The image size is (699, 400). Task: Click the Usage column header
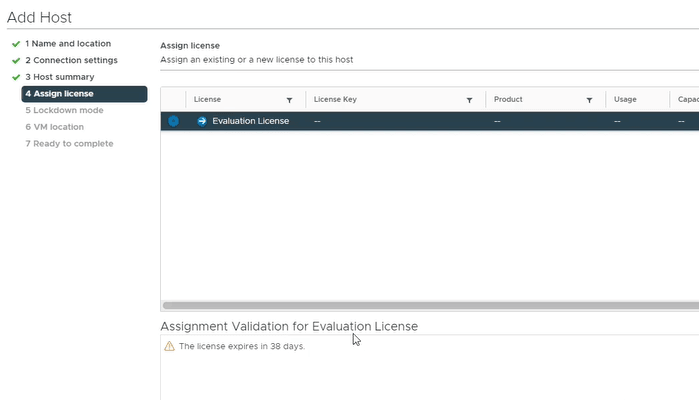point(625,100)
